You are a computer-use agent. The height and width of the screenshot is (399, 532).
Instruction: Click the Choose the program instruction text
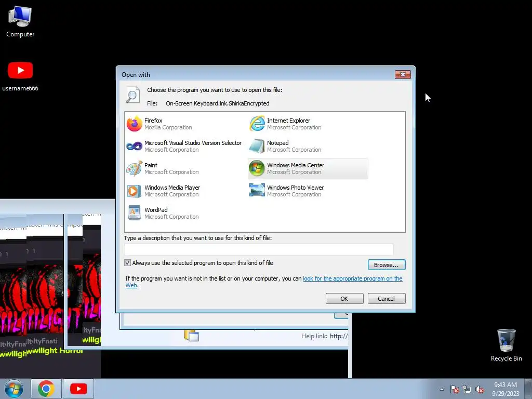pos(215,90)
